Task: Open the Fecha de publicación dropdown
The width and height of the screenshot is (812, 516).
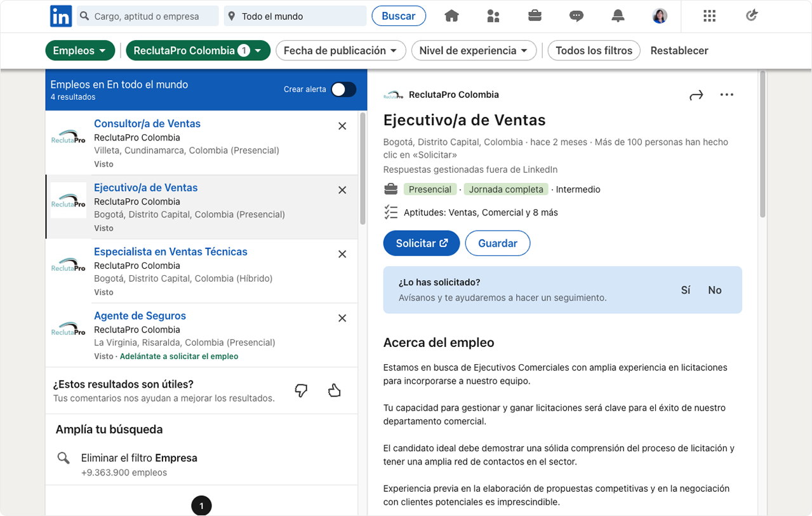Action: tap(340, 50)
